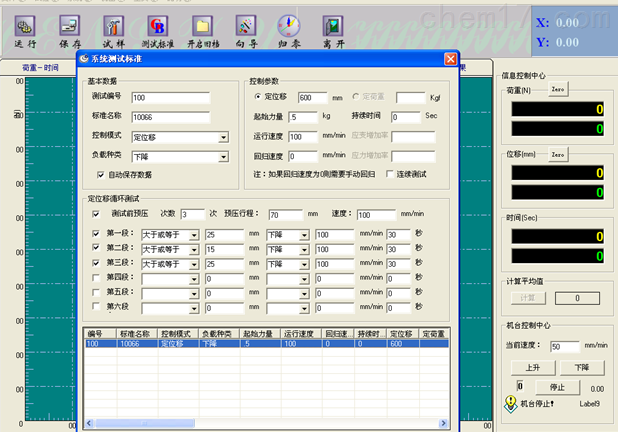
Task: Click the Zero button beside 荷重(N)
Action: click(559, 91)
